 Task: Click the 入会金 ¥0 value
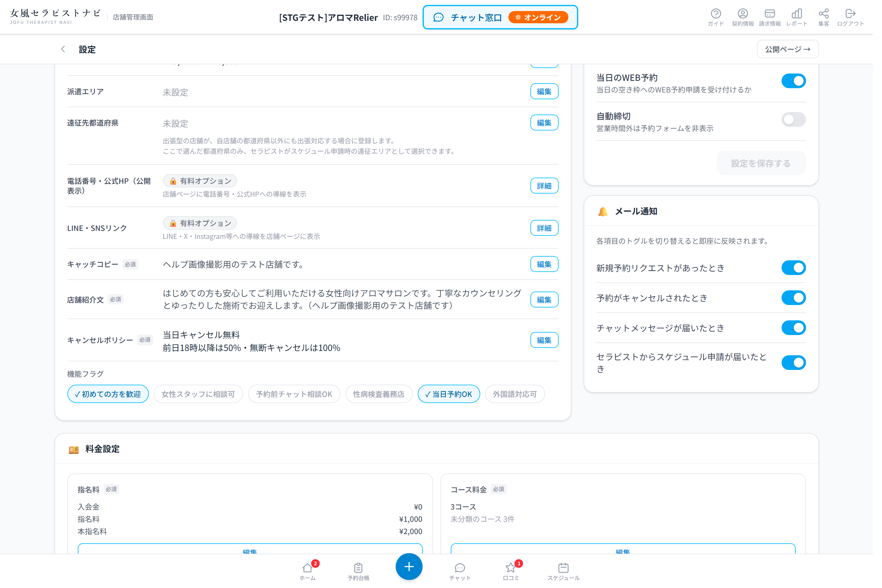pyautogui.click(x=422, y=512)
